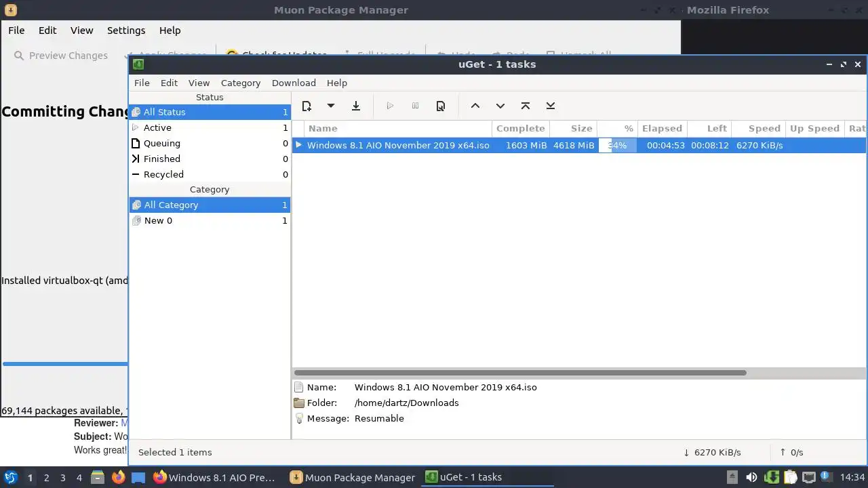Open the New Download dropdown arrow
The width and height of the screenshot is (868, 488).
point(331,106)
